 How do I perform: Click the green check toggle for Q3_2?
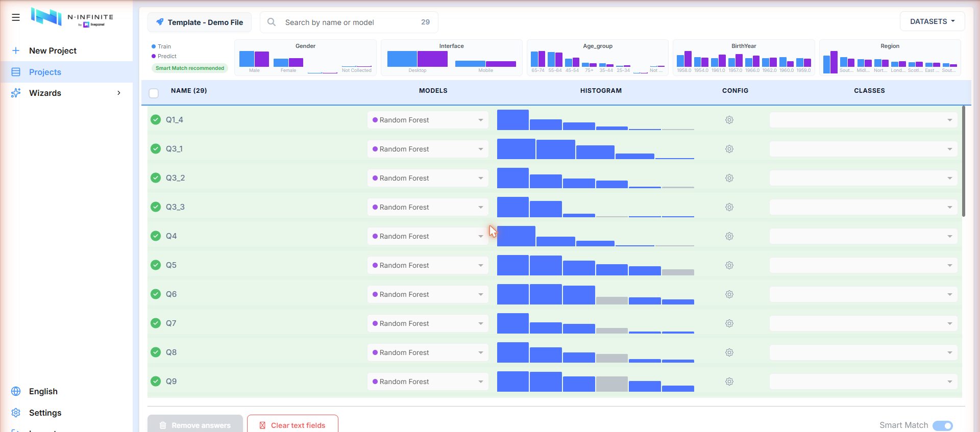click(156, 178)
